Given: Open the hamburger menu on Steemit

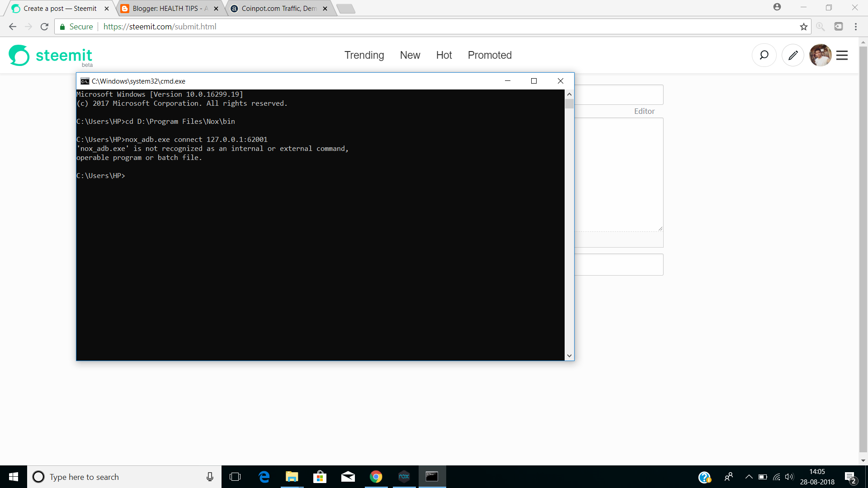Looking at the screenshot, I should pyautogui.click(x=842, y=55).
